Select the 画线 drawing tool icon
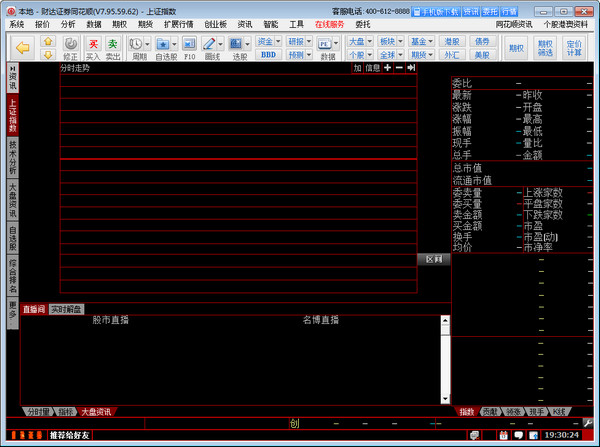 (x=209, y=46)
